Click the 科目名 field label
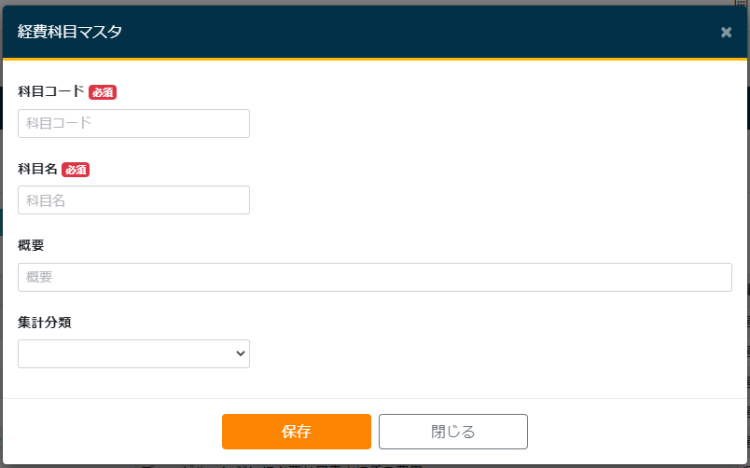750x468 pixels. click(x=38, y=169)
